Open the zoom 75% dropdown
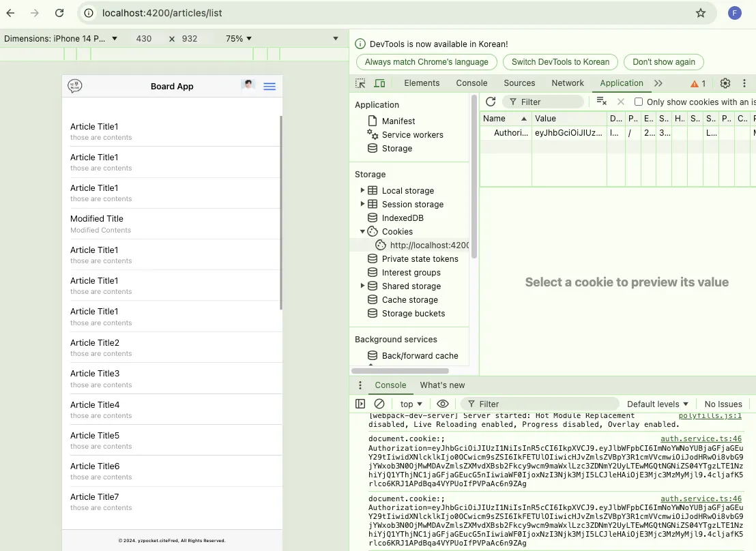 239,39
